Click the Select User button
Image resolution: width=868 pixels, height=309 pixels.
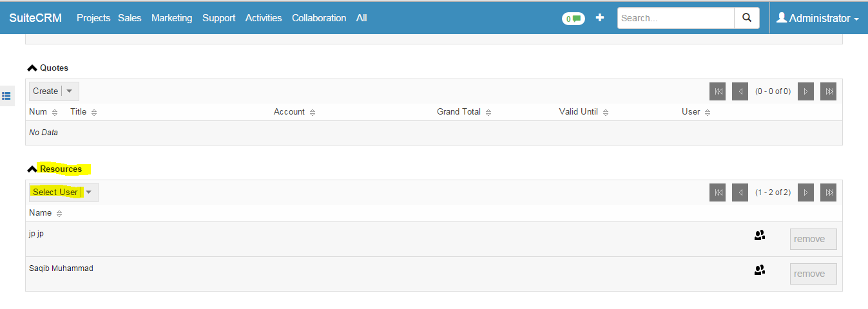pos(55,192)
